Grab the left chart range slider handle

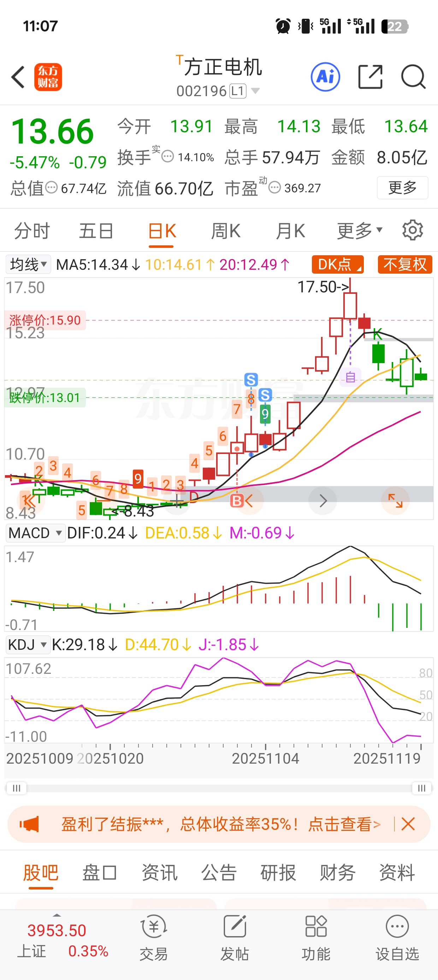point(16,788)
